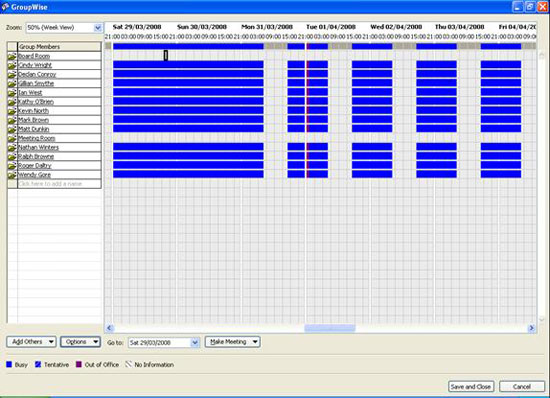Image resolution: width=550 pixels, height=398 pixels.
Task: Click the icon beside Board Room
Action: pos(12,56)
